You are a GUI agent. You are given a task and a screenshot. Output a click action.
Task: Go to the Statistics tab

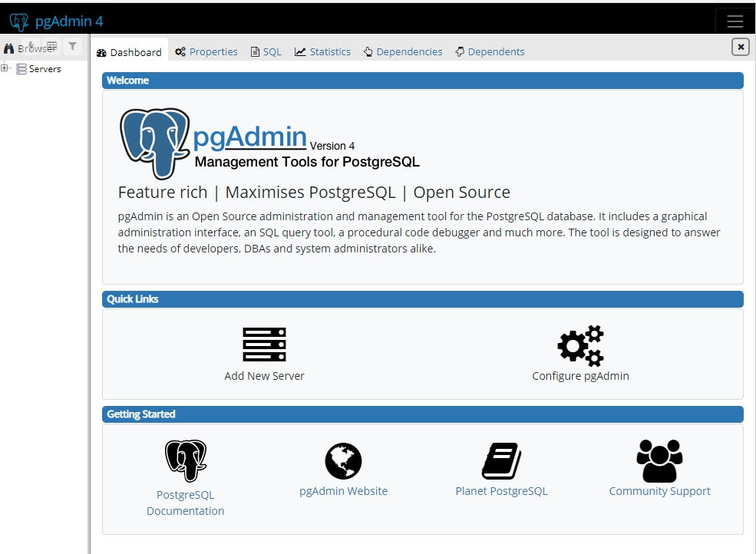pos(322,52)
